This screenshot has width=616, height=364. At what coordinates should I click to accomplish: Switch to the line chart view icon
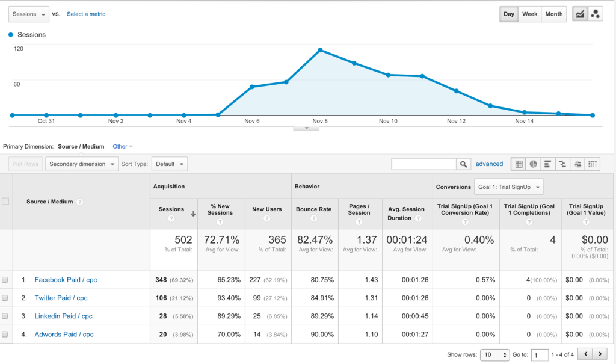click(580, 14)
